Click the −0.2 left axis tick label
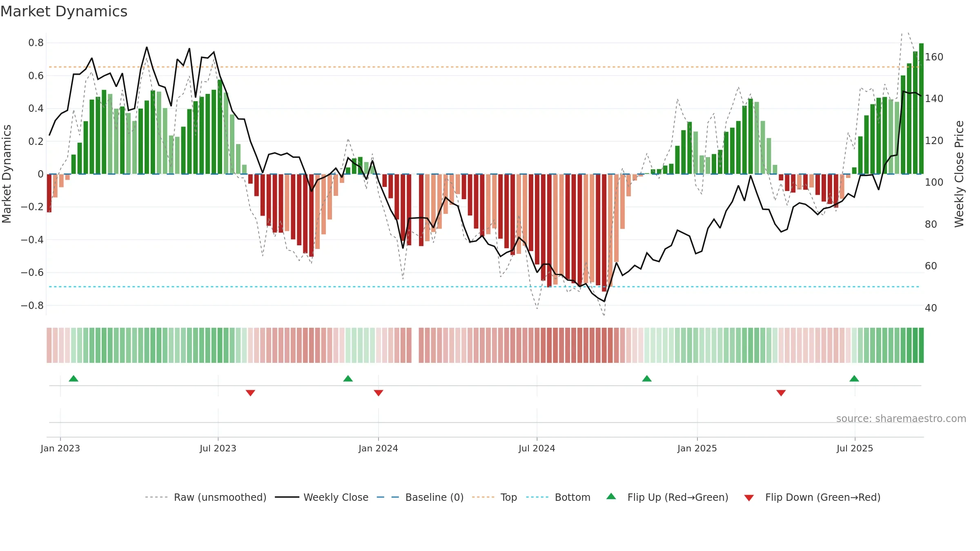Image resolution: width=980 pixels, height=551 pixels. tap(32, 207)
